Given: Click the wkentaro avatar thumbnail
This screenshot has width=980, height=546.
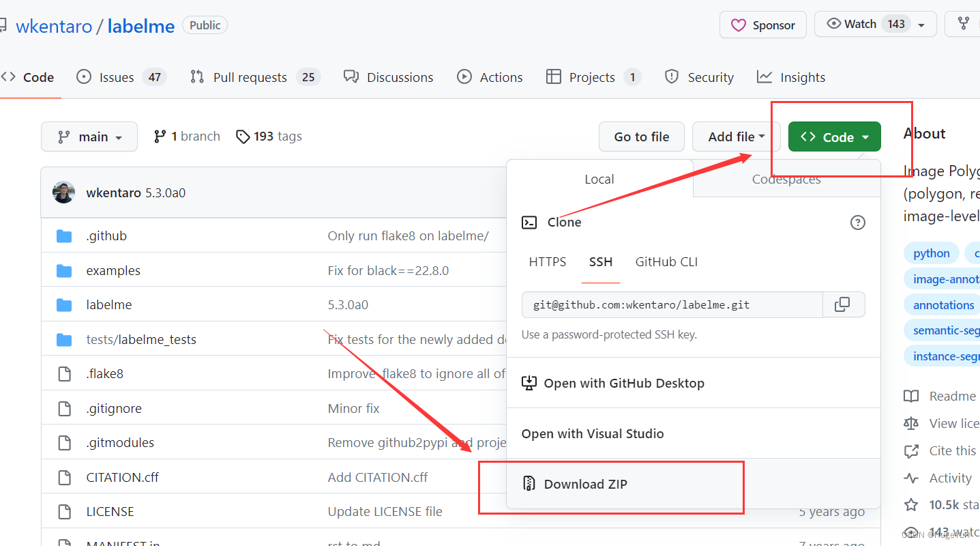Looking at the screenshot, I should pos(63,192).
